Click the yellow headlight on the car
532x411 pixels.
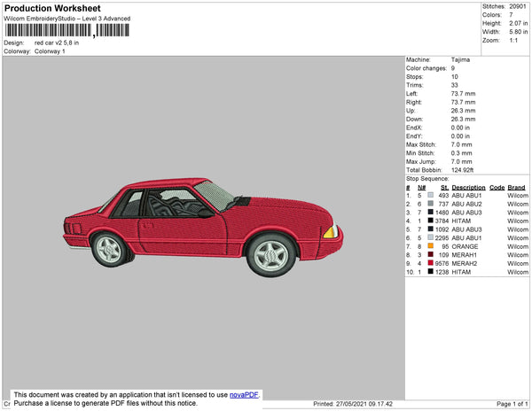tap(331, 232)
